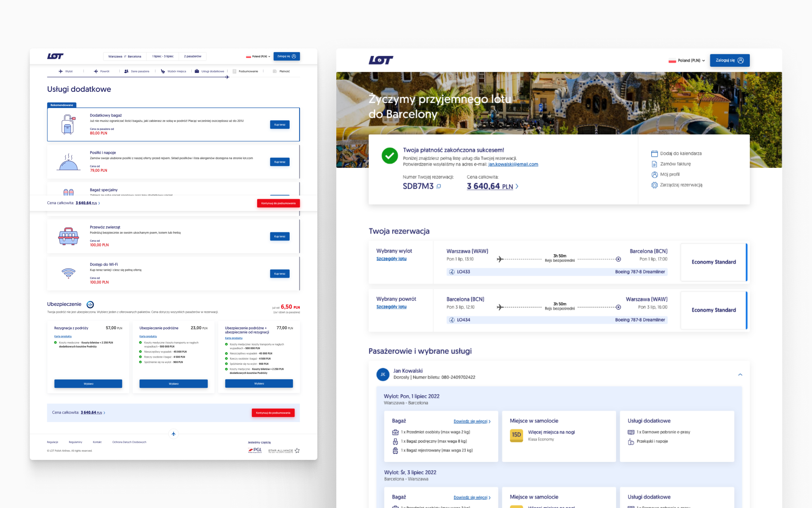Collapse Jan Kowalski passenger section with the chevron
The height and width of the screenshot is (508, 812).
[x=740, y=375]
